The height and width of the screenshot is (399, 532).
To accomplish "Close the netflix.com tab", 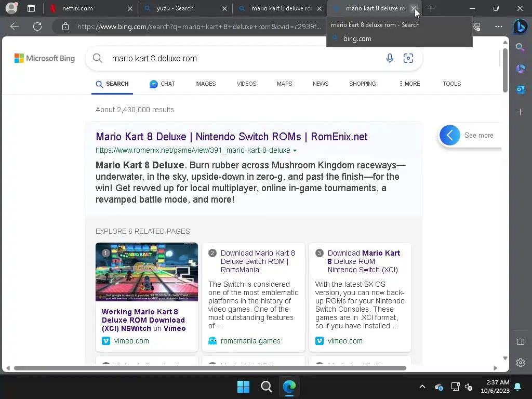I will [130, 8].
